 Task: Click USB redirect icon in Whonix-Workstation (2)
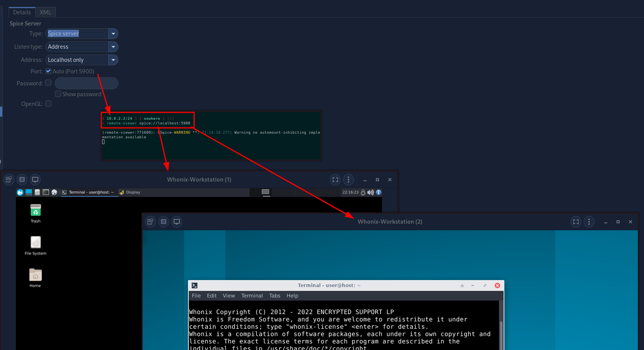[x=164, y=221]
